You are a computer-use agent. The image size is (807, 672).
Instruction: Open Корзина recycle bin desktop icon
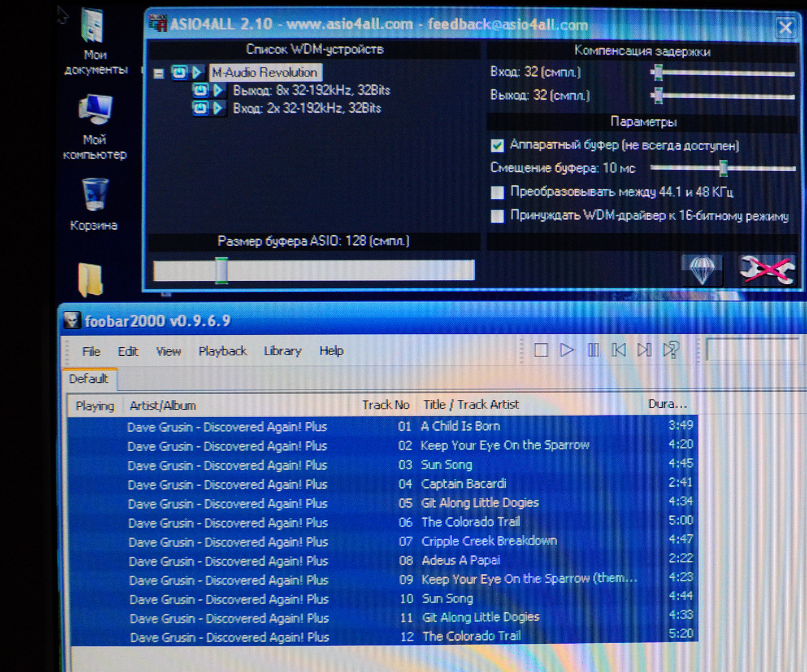(x=94, y=204)
